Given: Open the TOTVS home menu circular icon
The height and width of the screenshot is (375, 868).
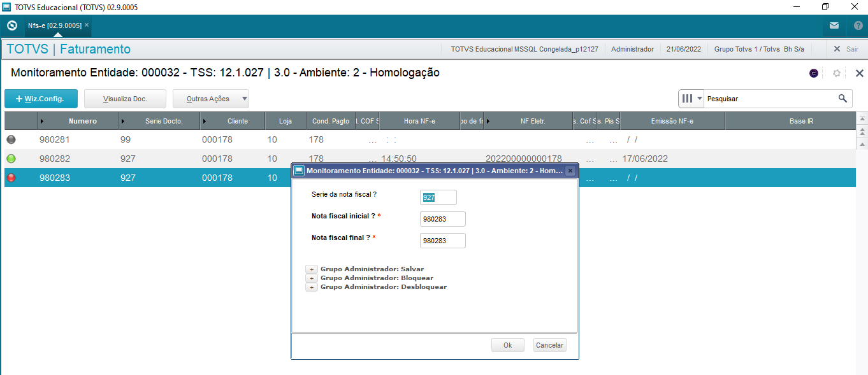Looking at the screenshot, I should (x=11, y=26).
